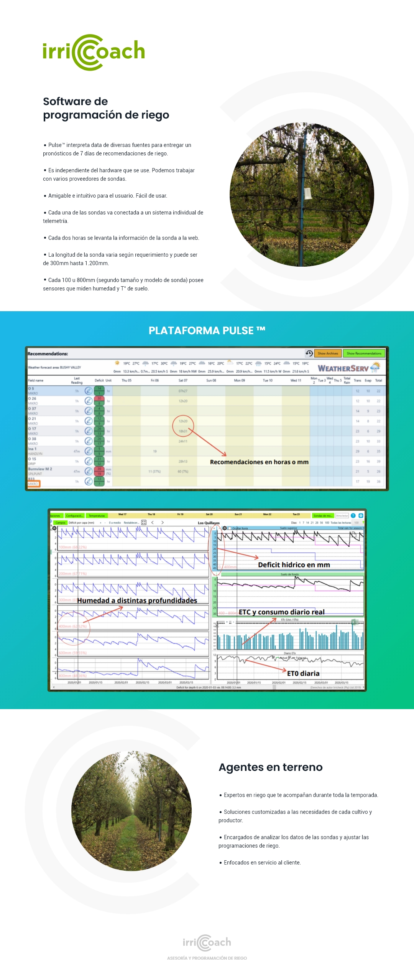Click the partly cloudy forecast icon above Mon 09
The image size is (414, 980).
tap(230, 363)
